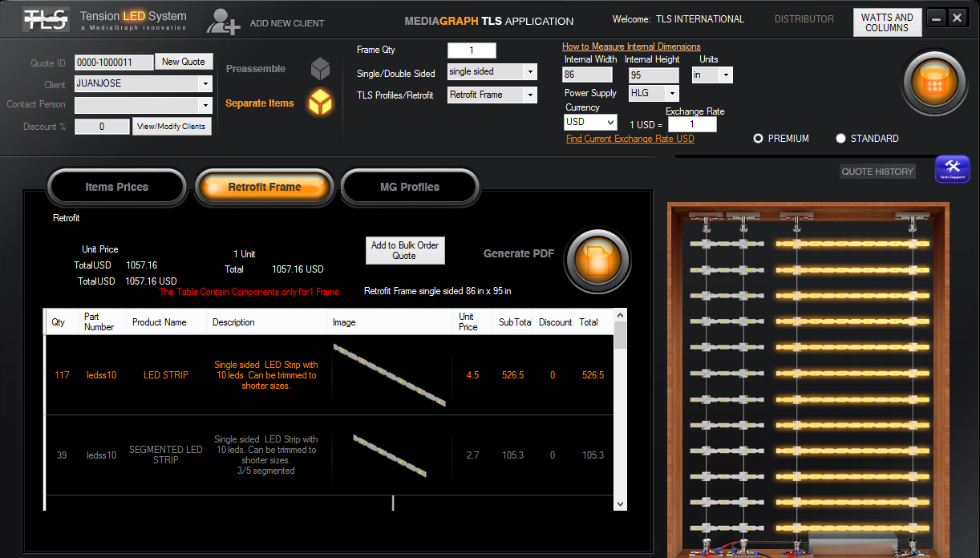980x558 pixels.
Task: Click the Internal Height field showing 95
Action: (654, 75)
